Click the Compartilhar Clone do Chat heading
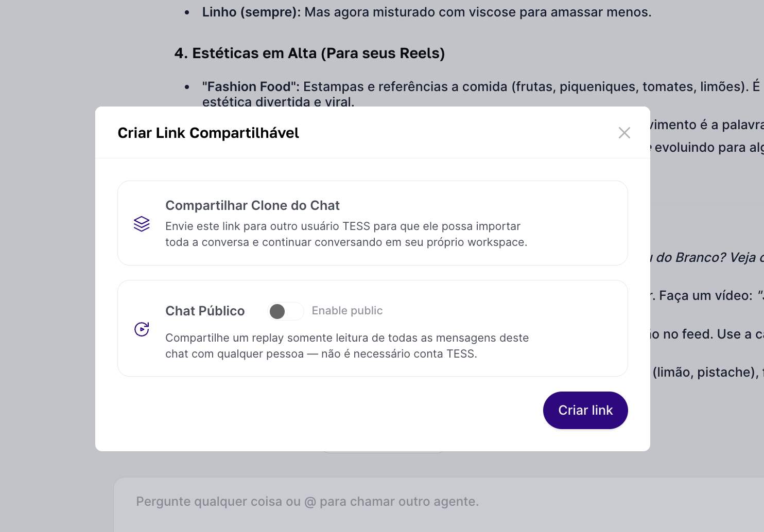The width and height of the screenshot is (764, 532). tap(252, 205)
